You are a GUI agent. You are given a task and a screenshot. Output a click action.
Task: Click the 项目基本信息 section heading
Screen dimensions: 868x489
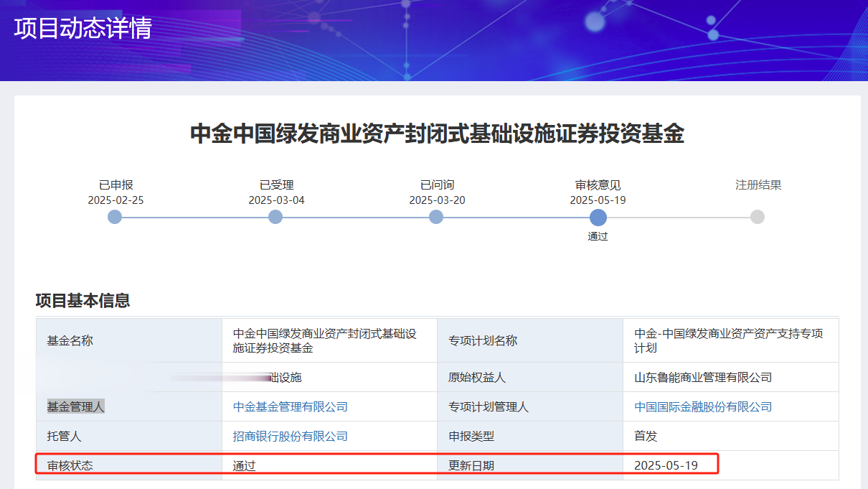(82, 301)
